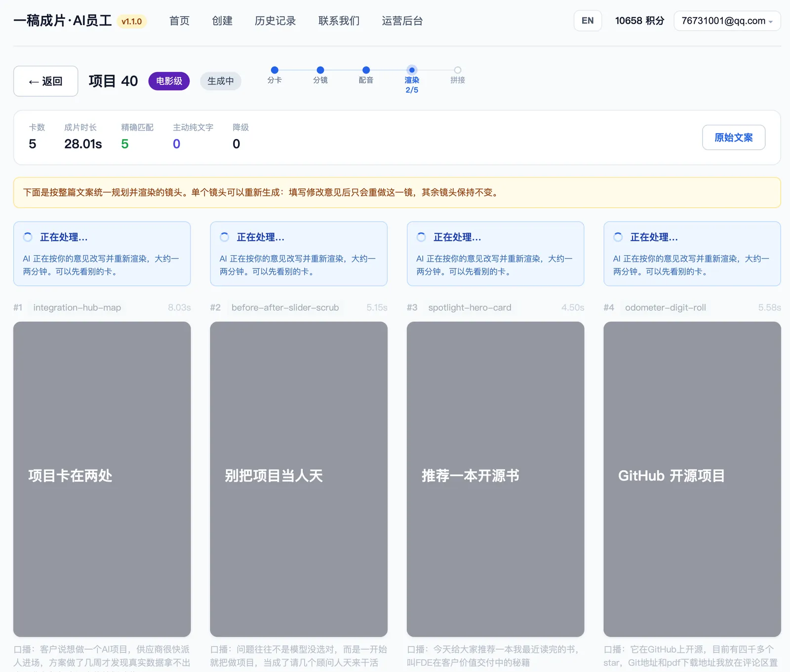This screenshot has width=790, height=672.
Task: Click the 拼接 step circle
Action: tap(458, 70)
